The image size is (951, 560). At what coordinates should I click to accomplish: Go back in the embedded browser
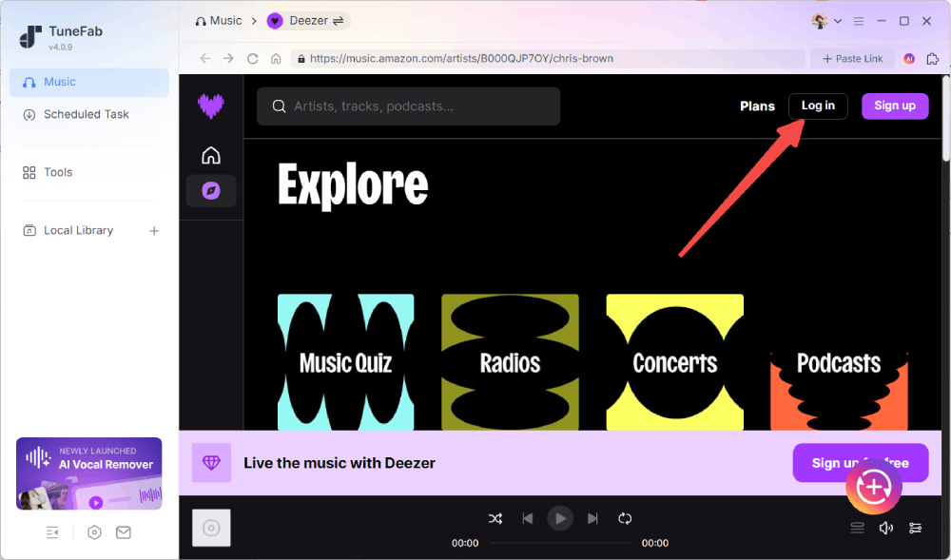[x=205, y=59]
